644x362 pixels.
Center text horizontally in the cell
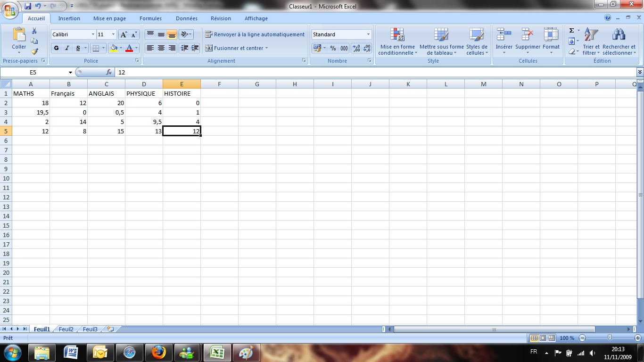pos(161,48)
